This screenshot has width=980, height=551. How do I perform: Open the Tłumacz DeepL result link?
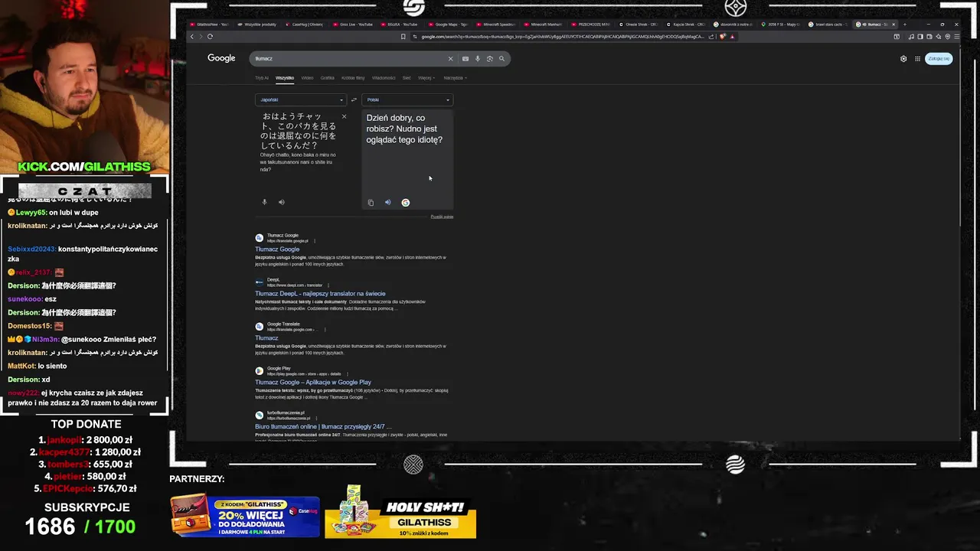tap(320, 294)
